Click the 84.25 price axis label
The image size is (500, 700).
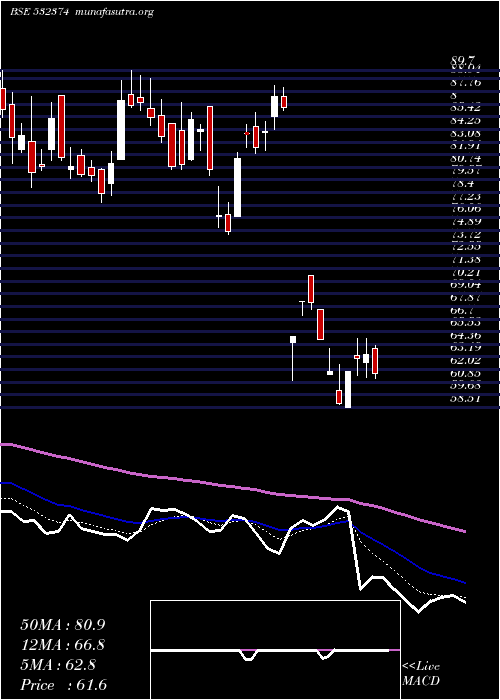(x=465, y=120)
